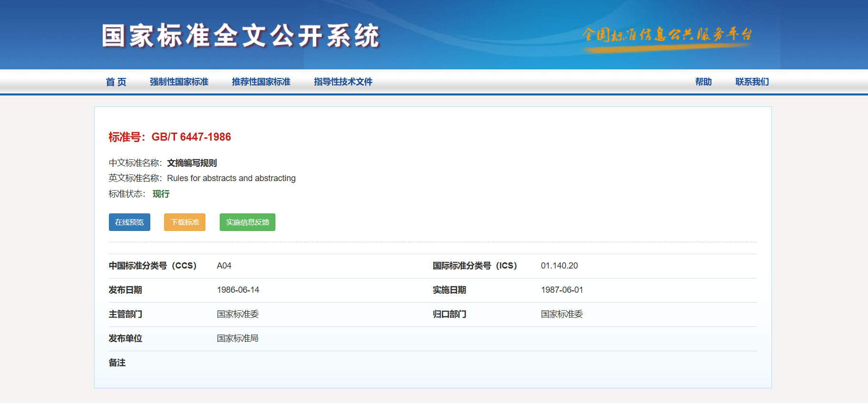Screen dimensions: 868x403
Task: Click the red standard number GB/T 6447-1986
Action: coord(191,137)
